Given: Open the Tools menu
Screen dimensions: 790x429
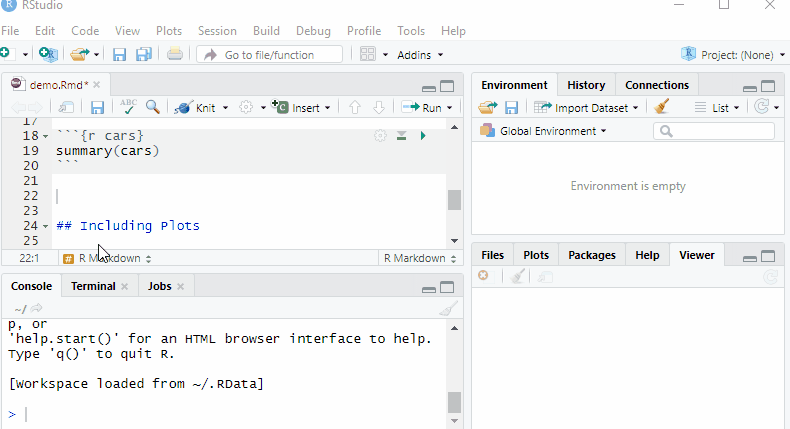Looking at the screenshot, I should click(411, 31).
